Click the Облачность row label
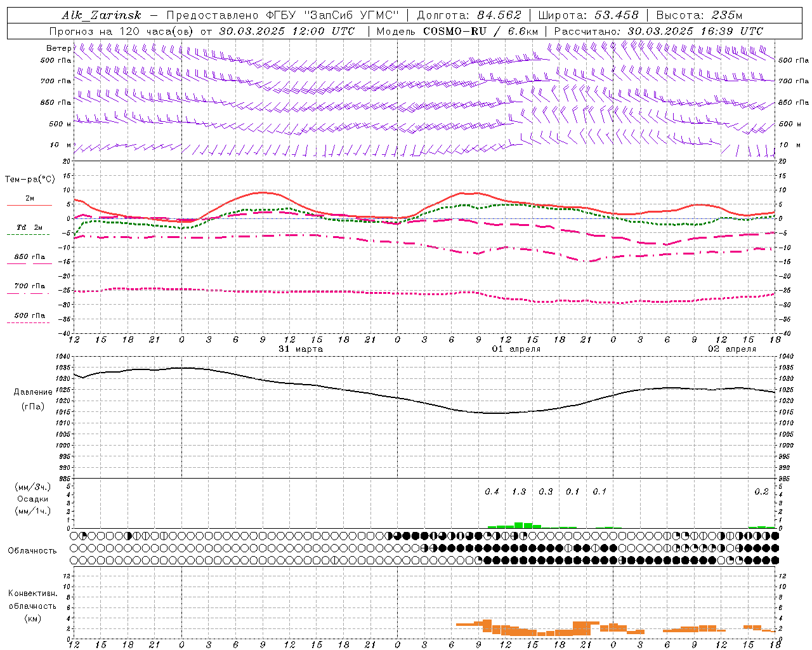The height and width of the screenshot is (650, 812). [x=32, y=550]
